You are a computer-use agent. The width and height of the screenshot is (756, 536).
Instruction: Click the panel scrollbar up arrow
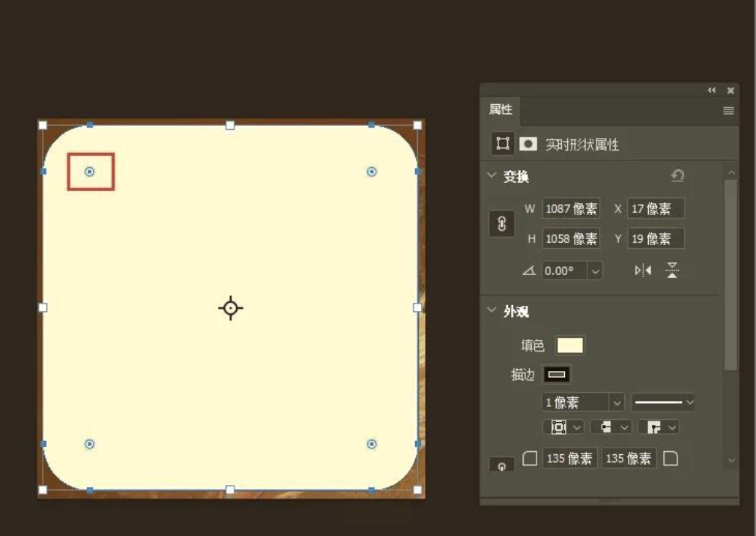[731, 172]
